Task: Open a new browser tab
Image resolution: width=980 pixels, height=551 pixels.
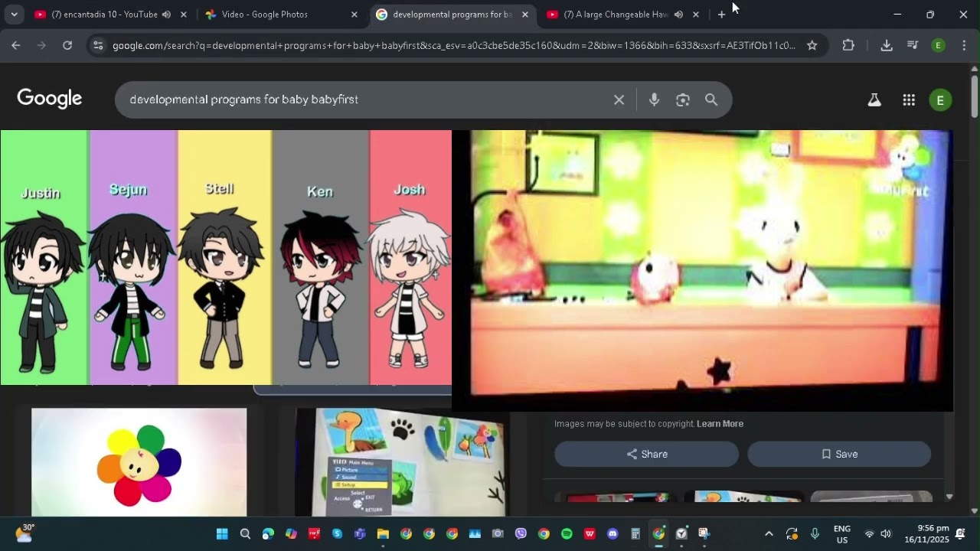Action: 721,15
